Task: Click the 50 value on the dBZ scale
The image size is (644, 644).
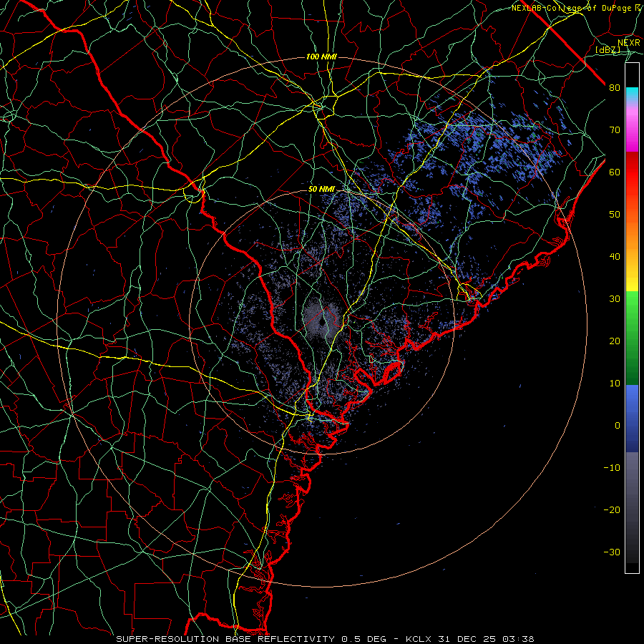Action: [615, 215]
